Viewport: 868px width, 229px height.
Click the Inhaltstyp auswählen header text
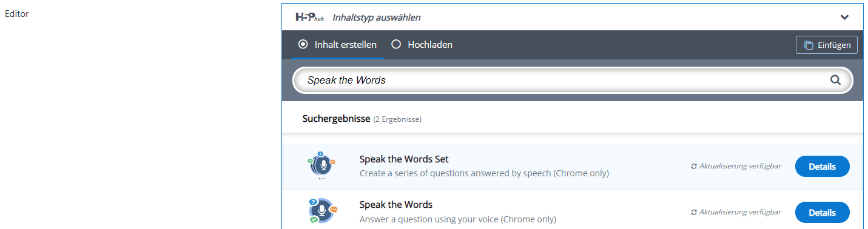point(376,18)
